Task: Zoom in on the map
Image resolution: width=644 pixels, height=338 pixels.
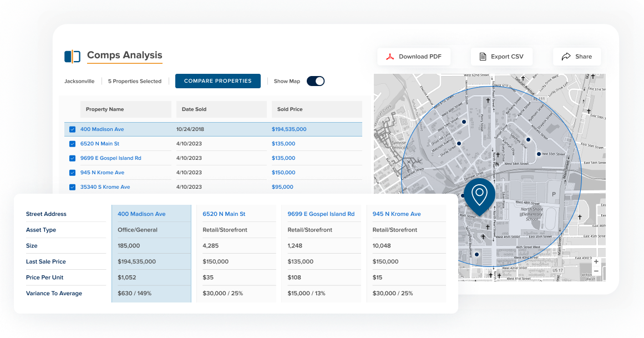Action: pyautogui.click(x=596, y=261)
